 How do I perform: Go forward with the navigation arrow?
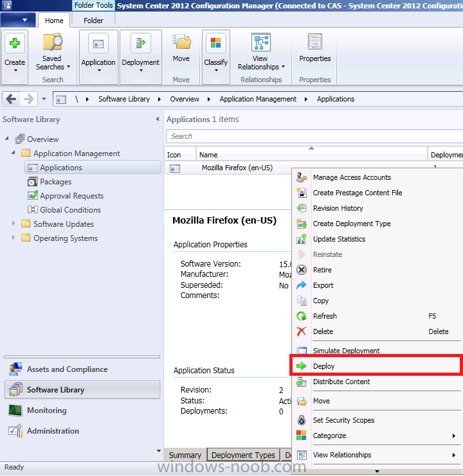(28, 99)
